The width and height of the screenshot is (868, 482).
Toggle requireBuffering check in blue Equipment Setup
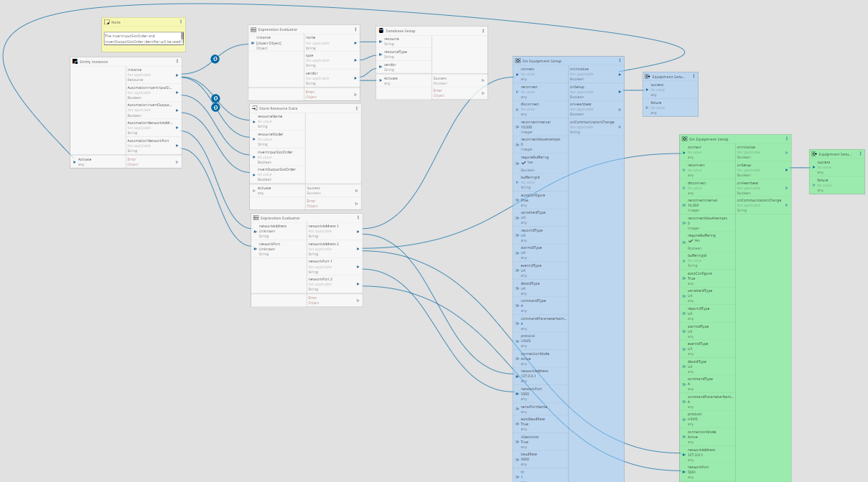coord(524,162)
